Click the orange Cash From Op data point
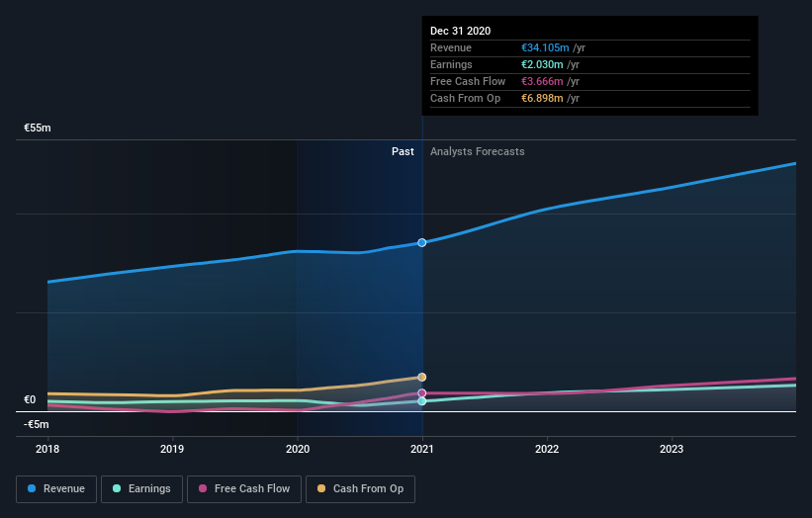This screenshot has height=518, width=812. click(x=422, y=378)
